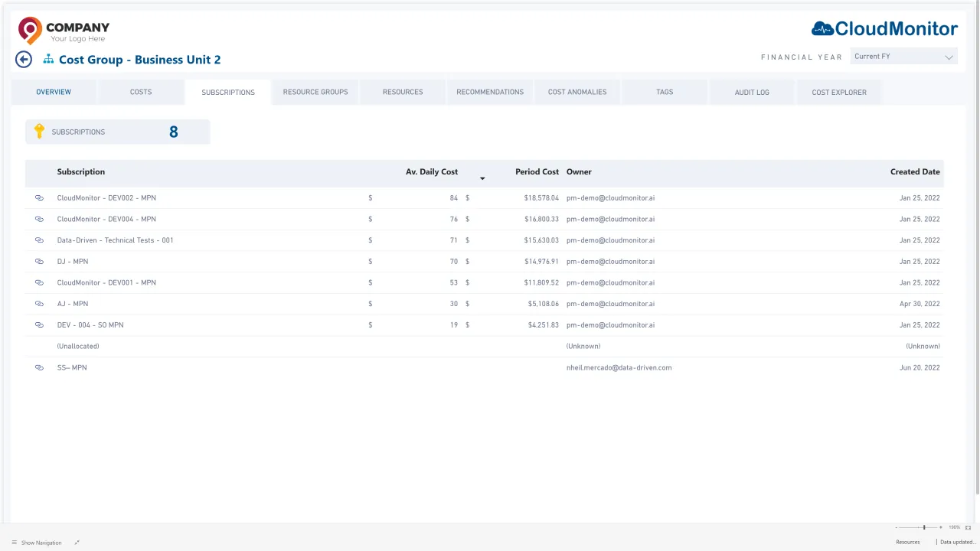Click the Cost Group - Business Unit 2 title
Screen dimensions: 980x551
(x=139, y=60)
